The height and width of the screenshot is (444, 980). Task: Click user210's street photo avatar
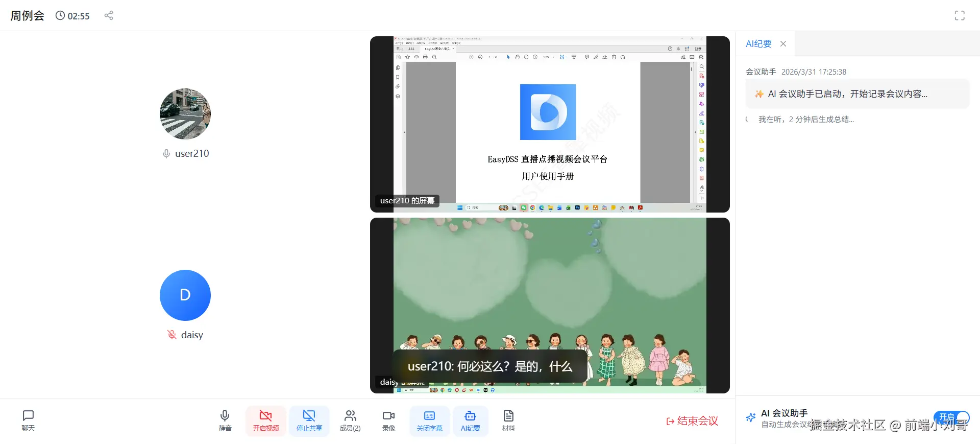tap(185, 114)
